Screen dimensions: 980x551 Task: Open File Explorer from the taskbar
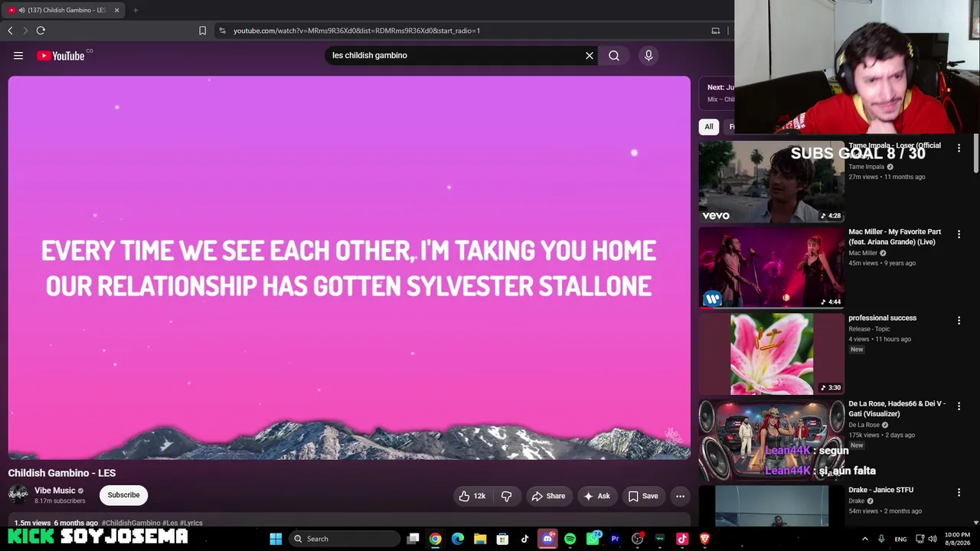pos(480,539)
